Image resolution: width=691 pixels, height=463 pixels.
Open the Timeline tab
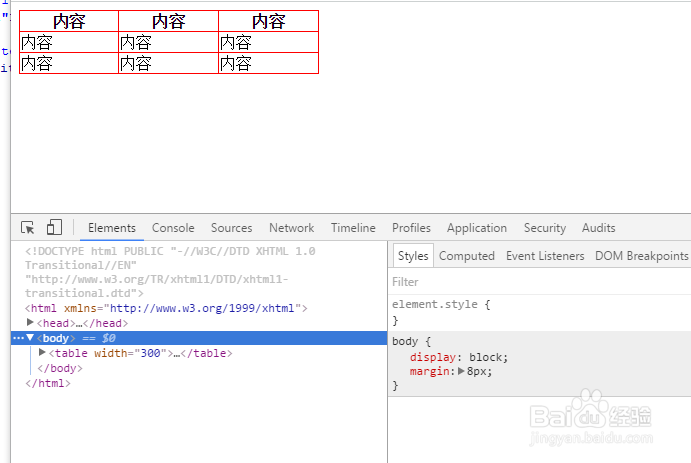pos(353,228)
